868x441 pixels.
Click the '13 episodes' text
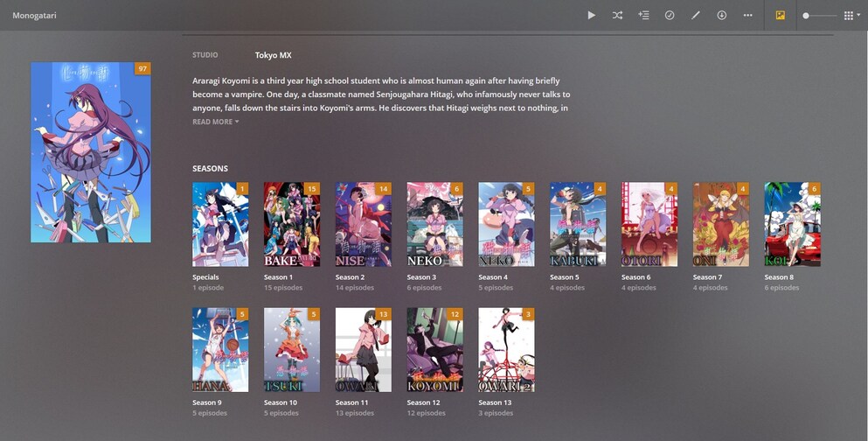tap(354, 413)
